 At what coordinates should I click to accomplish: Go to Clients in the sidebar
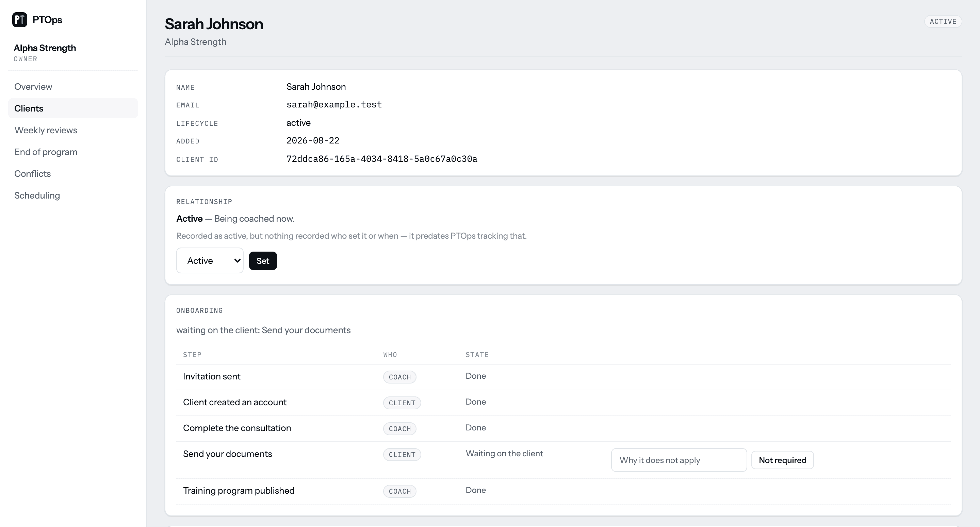(73, 108)
